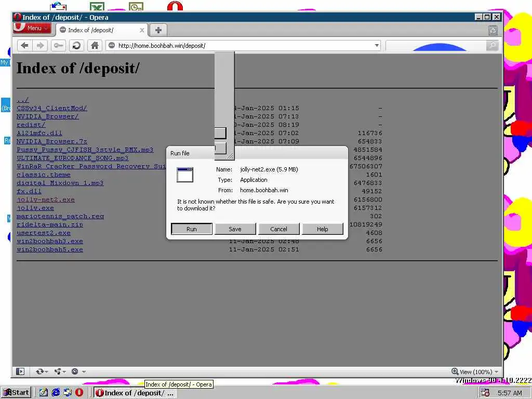This screenshot has width=532, height=399.
Task: Open the redist/ folder link
Action: pyautogui.click(x=31, y=125)
